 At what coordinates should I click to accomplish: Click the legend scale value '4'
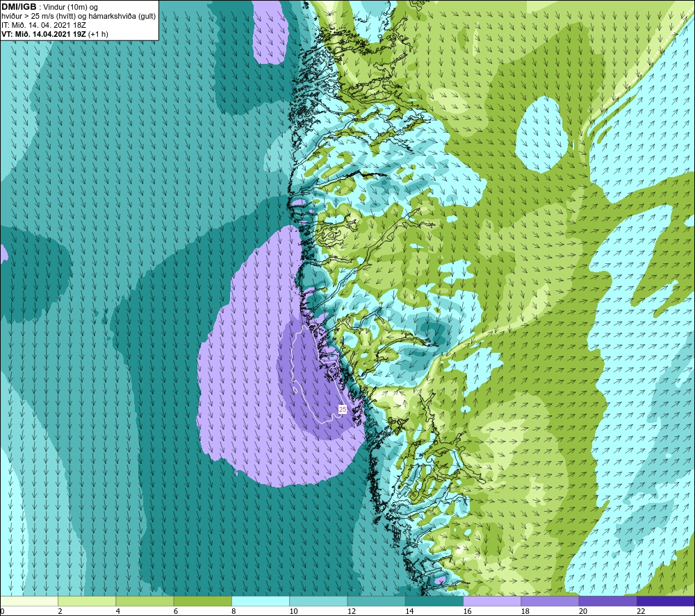[x=118, y=612]
